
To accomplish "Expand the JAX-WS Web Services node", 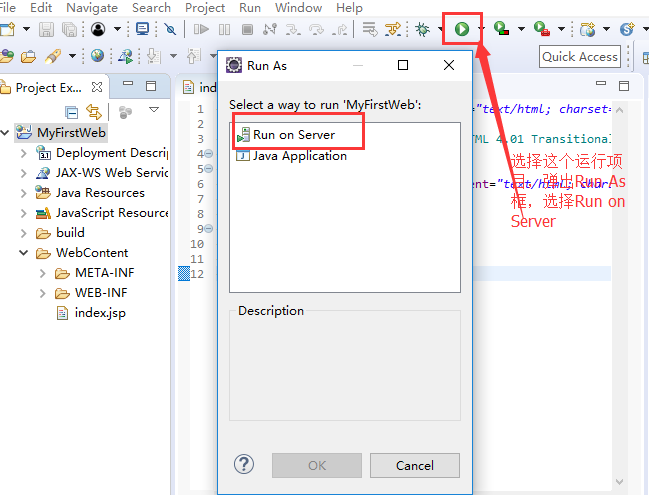I will point(24,173).
